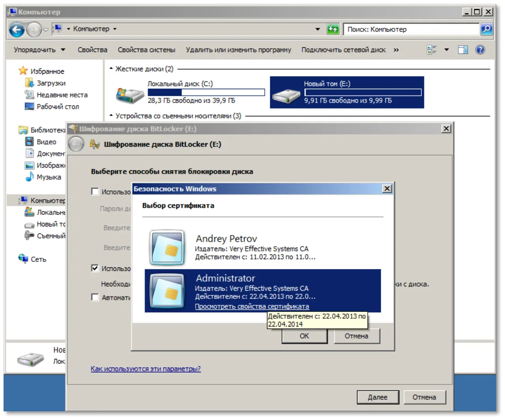Screen dimensions: 505x420
Task: Click the Избранное star icon
Action: tap(23, 71)
